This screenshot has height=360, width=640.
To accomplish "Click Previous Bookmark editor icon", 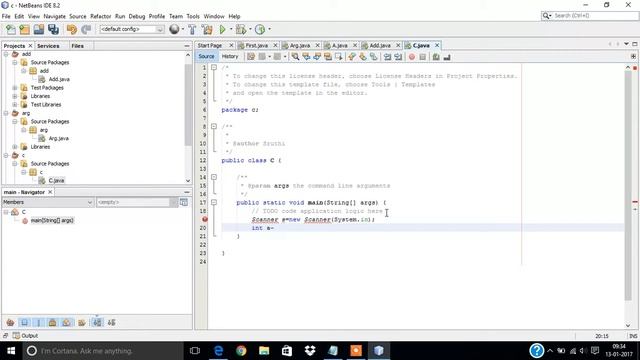I will pyautogui.click(x=352, y=57).
